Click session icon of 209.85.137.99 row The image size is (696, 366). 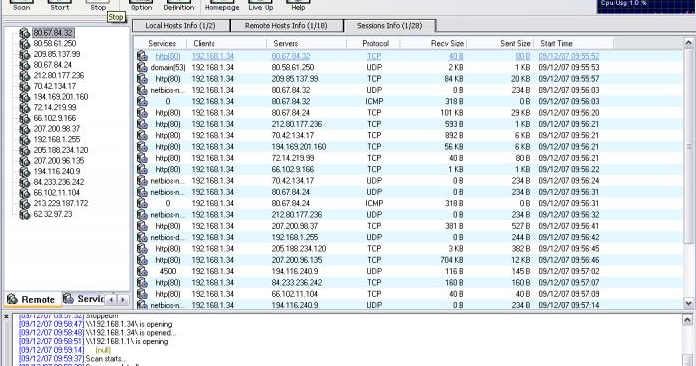coord(142,79)
